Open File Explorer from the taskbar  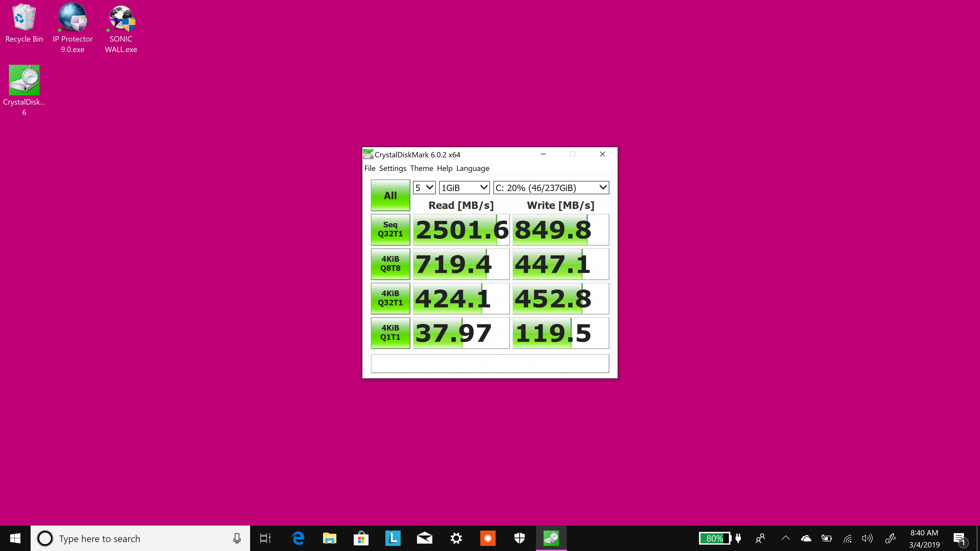[x=329, y=538]
